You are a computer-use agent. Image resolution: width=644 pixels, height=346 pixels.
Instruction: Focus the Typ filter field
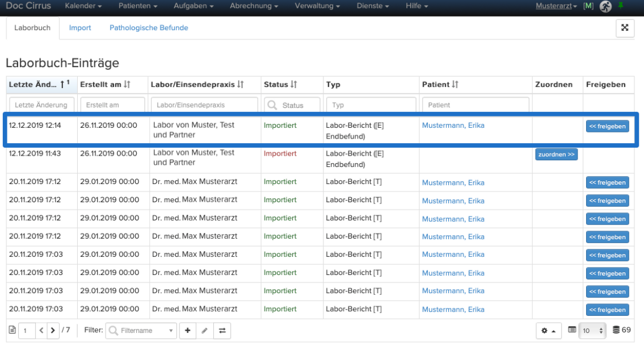point(371,105)
